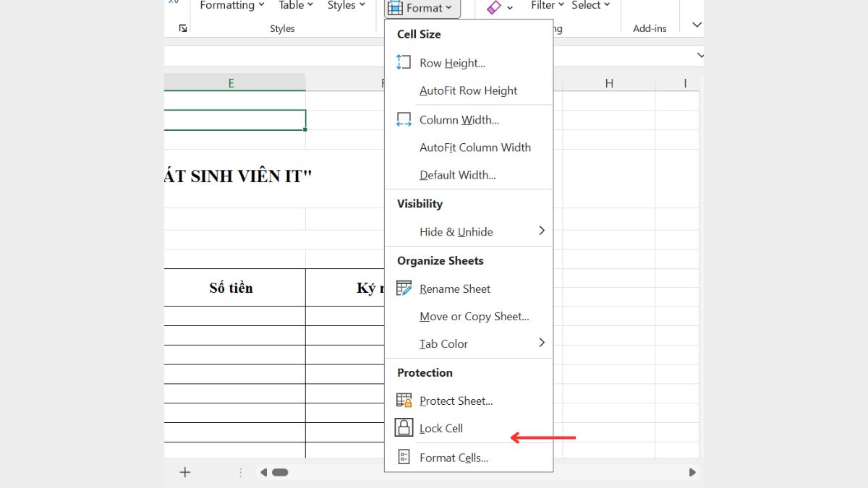Click the Column Width icon
The width and height of the screenshot is (868, 488).
click(x=404, y=120)
